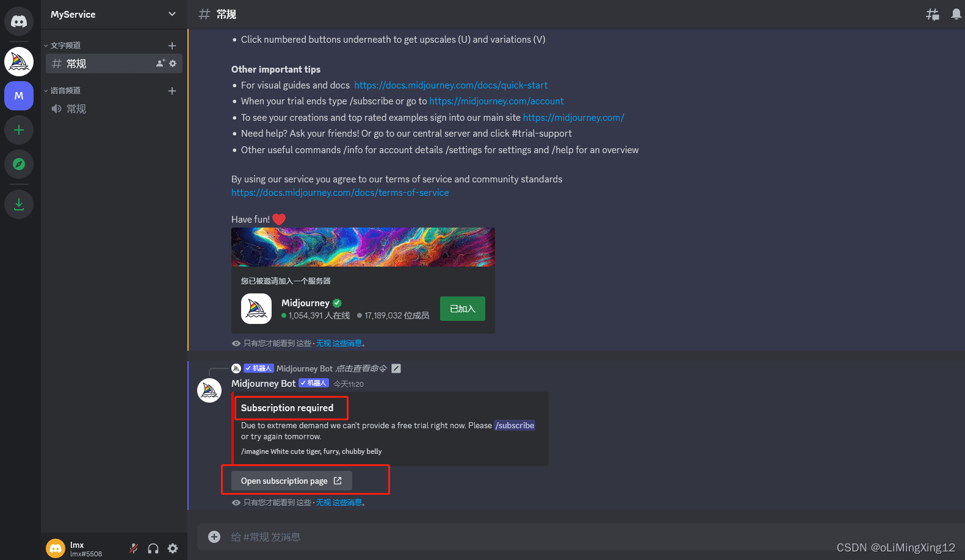Image resolution: width=965 pixels, height=560 pixels.
Task: Open Discord home direct messages icon
Action: tap(19, 21)
